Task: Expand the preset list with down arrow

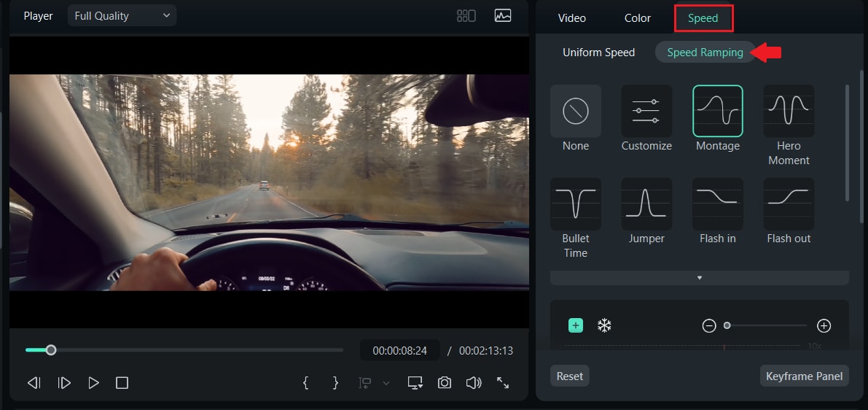Action: [x=699, y=277]
